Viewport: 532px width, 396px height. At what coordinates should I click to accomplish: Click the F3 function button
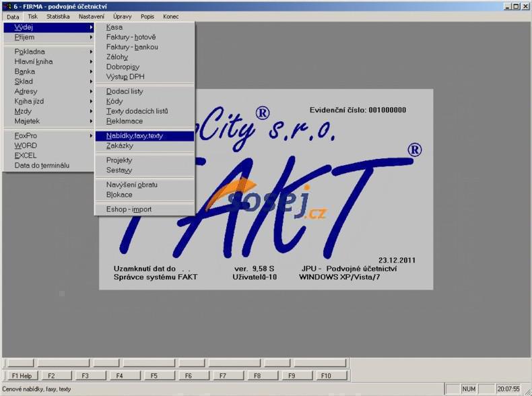(90, 376)
